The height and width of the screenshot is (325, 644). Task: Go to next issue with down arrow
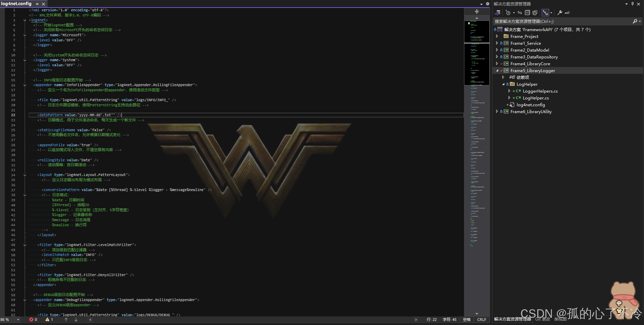76,320
